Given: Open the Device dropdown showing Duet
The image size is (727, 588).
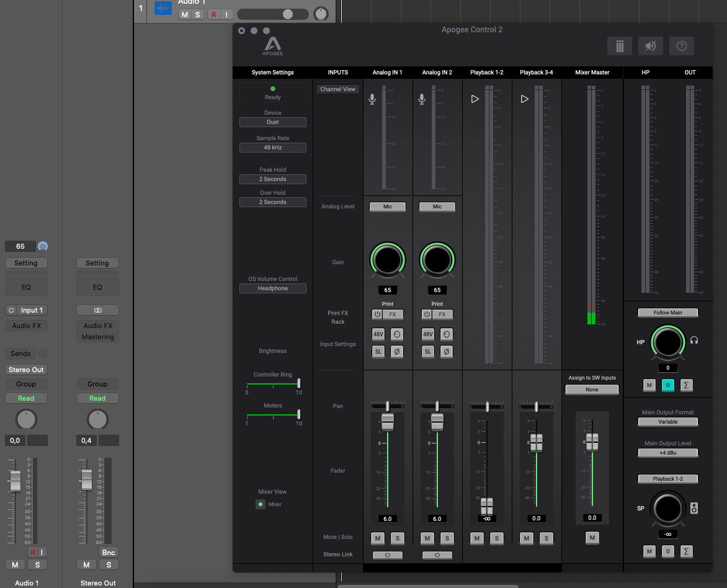Looking at the screenshot, I should [x=273, y=122].
